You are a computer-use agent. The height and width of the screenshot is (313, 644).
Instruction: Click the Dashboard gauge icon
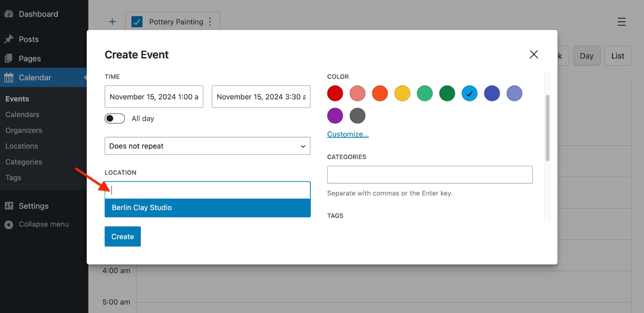[x=9, y=14]
